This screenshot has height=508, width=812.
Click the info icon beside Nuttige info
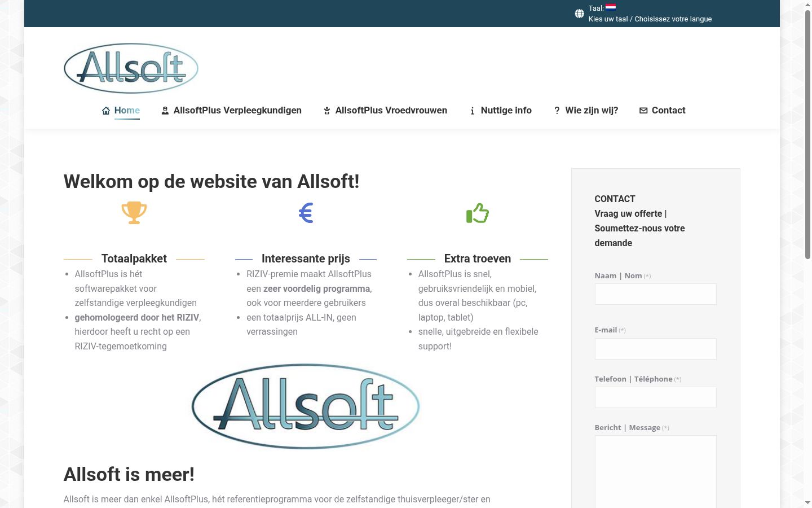[x=473, y=111]
